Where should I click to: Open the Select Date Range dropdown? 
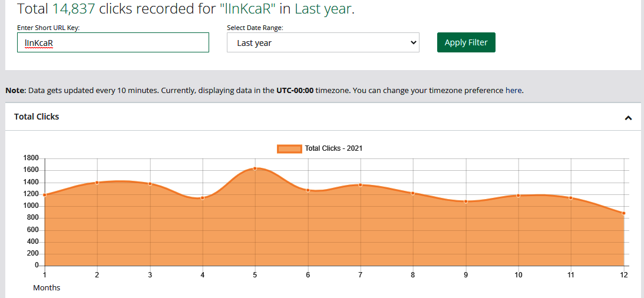[323, 42]
